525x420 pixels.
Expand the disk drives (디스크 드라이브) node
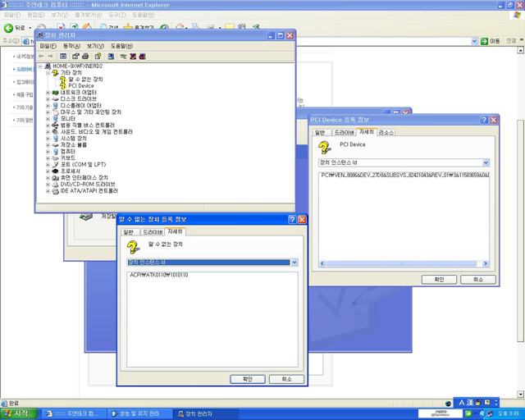(48, 99)
